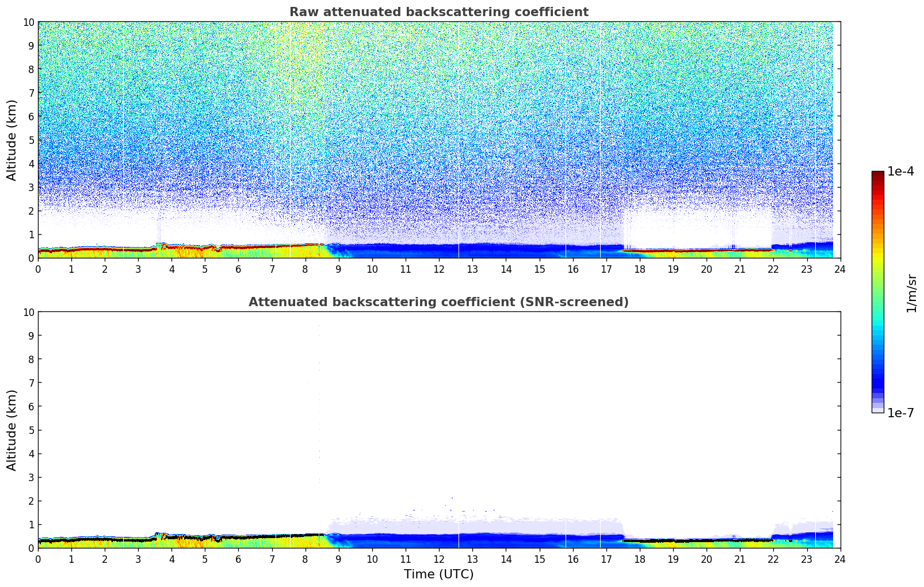Click time tick "20" under the SNR-screened plot
The width and height of the screenshot is (924, 587).
[707, 559]
